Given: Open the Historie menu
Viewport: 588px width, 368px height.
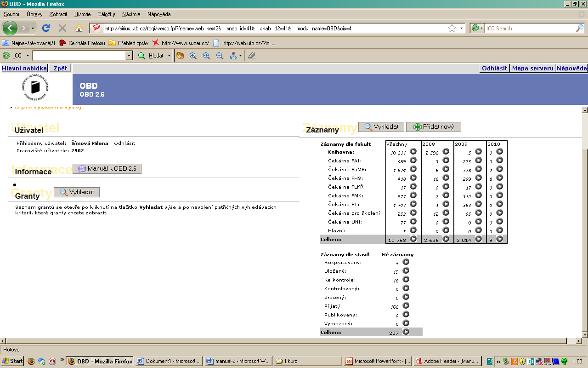Looking at the screenshot, I should coord(83,14).
